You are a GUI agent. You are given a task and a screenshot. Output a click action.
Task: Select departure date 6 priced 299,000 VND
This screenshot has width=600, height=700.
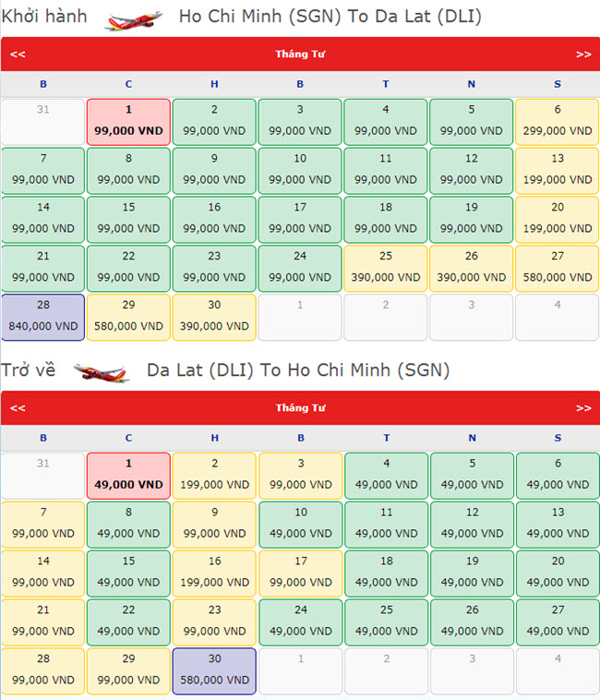click(x=557, y=121)
